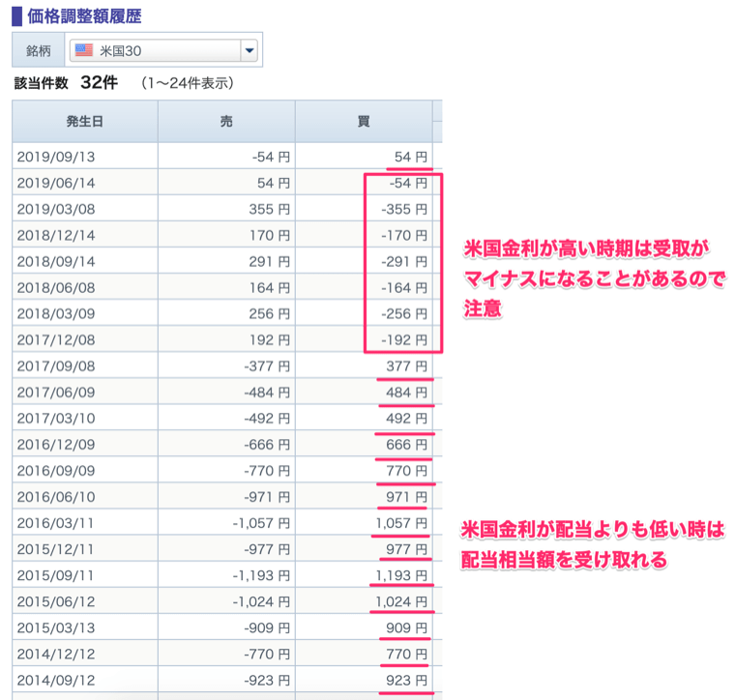Select the 米国30 combo box field

(x=164, y=50)
